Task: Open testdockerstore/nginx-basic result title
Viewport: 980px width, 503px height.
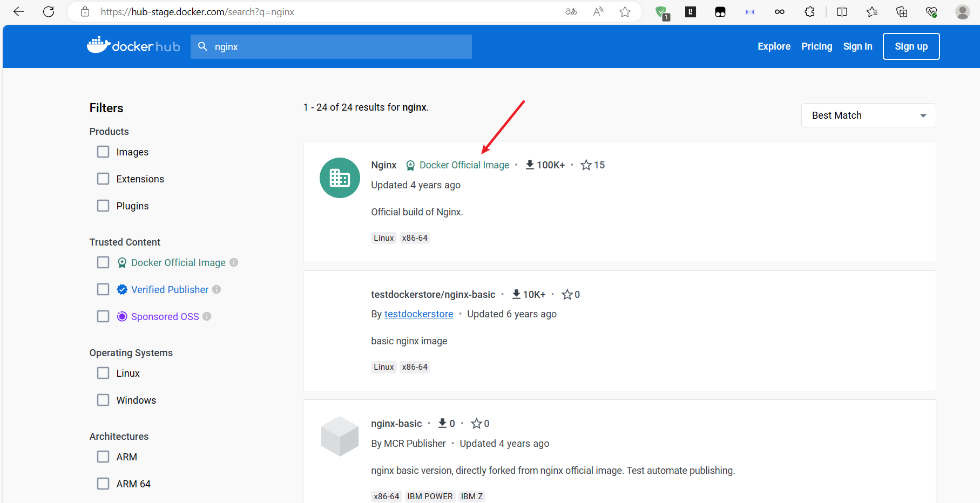Action: coord(433,294)
